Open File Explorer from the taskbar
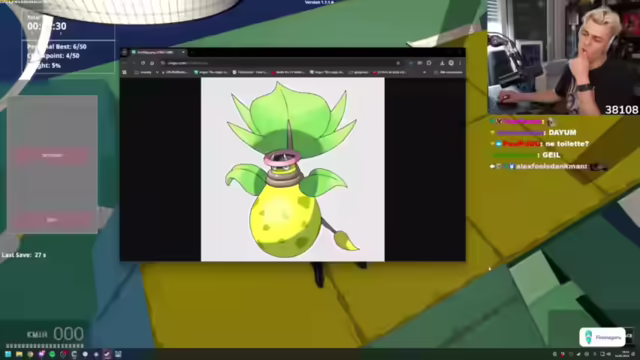 click(x=19, y=354)
